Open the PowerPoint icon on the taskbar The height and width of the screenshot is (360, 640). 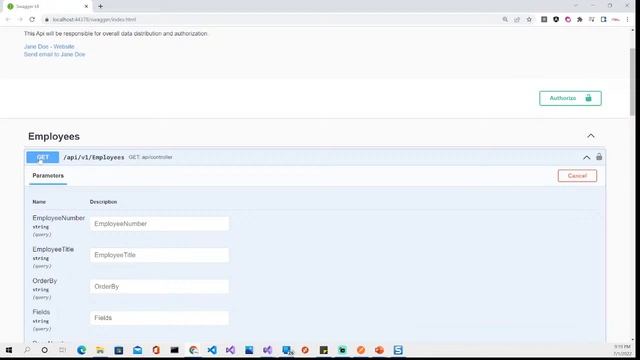[x=379, y=350]
